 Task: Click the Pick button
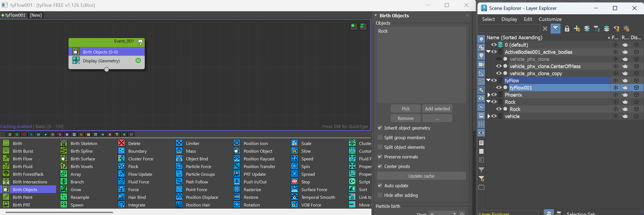[406, 109]
